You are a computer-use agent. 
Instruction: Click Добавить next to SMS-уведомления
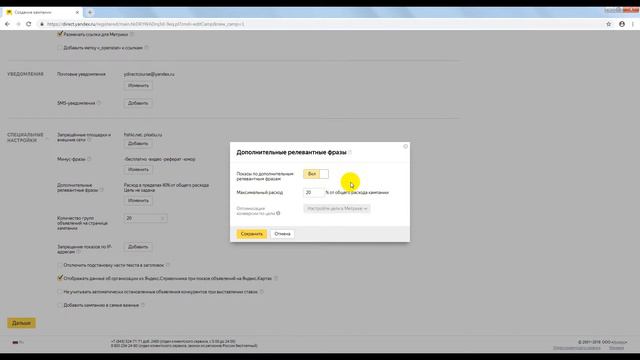coord(138,103)
